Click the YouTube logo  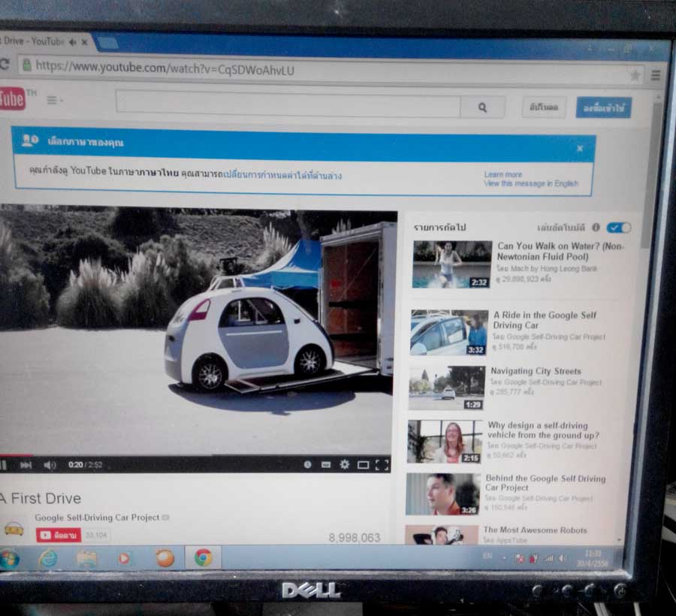[x=13, y=98]
